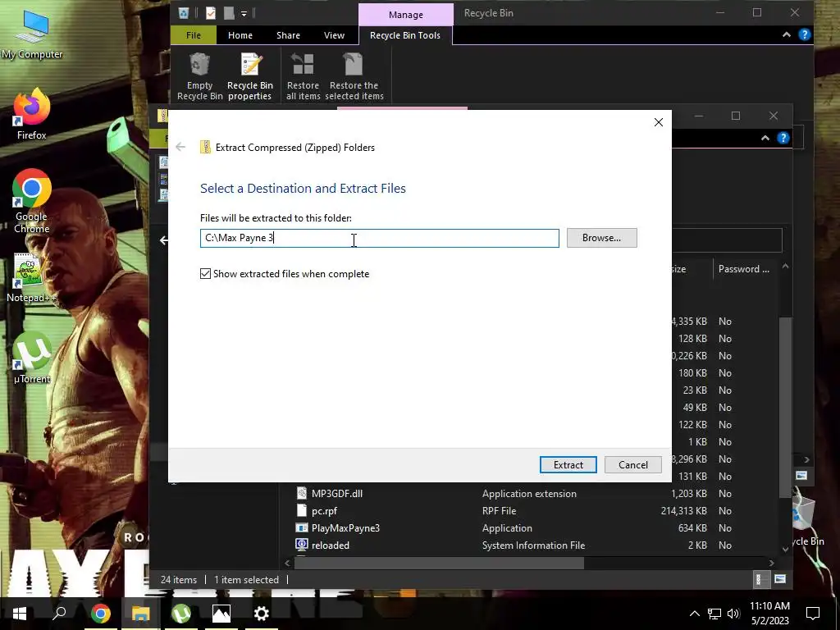Click Empty Recycle Bin icon
This screenshot has width=840, height=630.
point(200,76)
